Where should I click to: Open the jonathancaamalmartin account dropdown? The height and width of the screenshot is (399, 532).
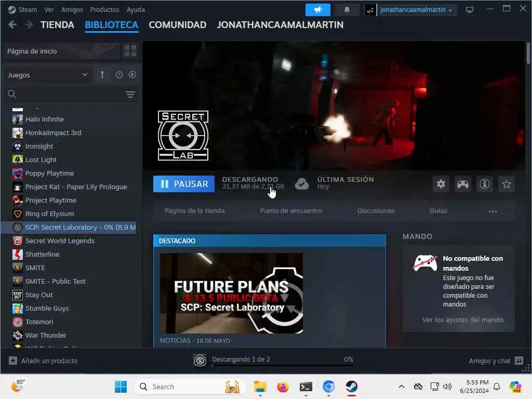[x=416, y=10]
